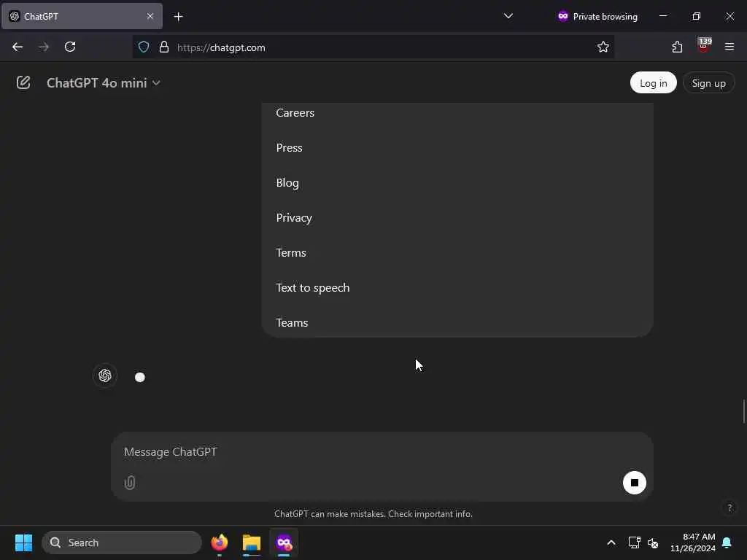
Task: Open Firefox from the taskbar
Action: pos(219,542)
